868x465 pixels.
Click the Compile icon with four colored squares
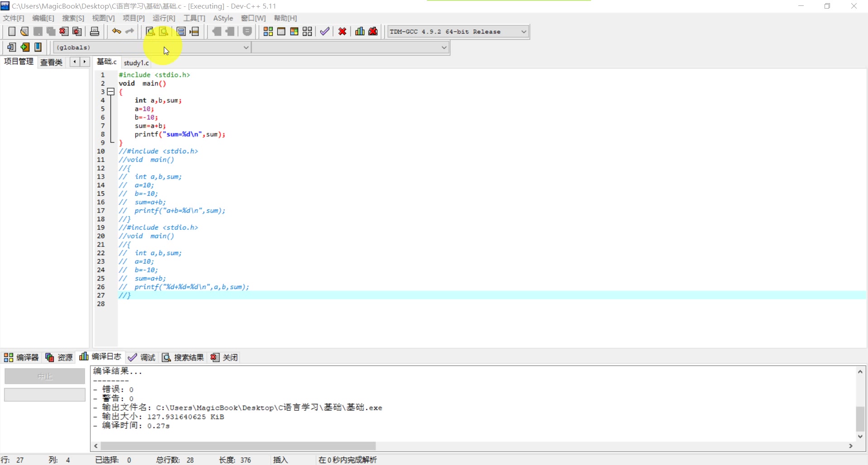268,31
